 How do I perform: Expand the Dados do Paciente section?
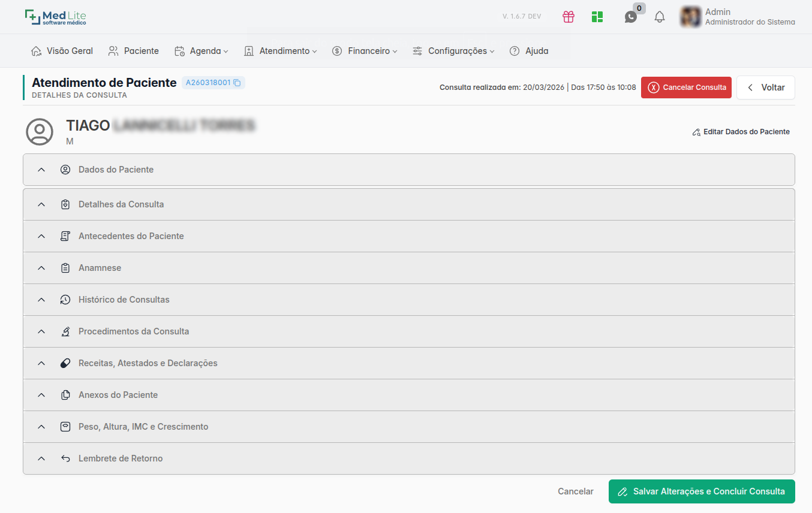pos(409,170)
